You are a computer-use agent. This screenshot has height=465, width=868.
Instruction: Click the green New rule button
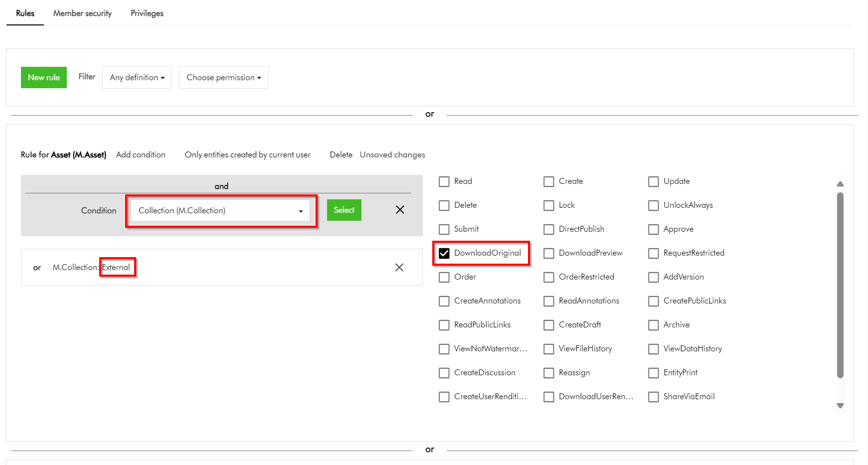(x=44, y=78)
